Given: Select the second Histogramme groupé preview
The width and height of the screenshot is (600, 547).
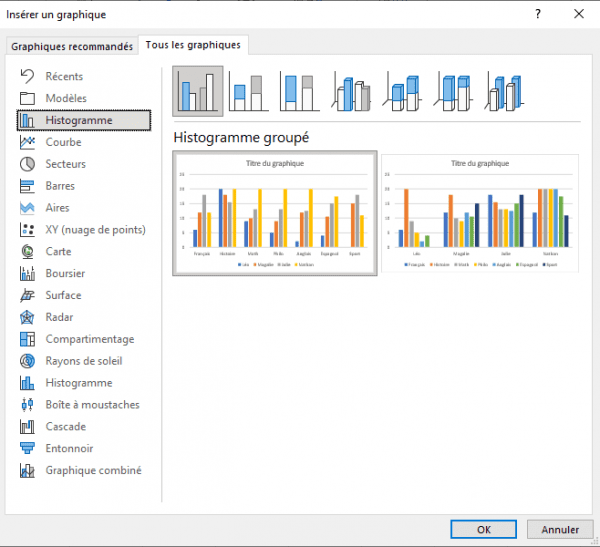Looking at the screenshot, I should 480,213.
